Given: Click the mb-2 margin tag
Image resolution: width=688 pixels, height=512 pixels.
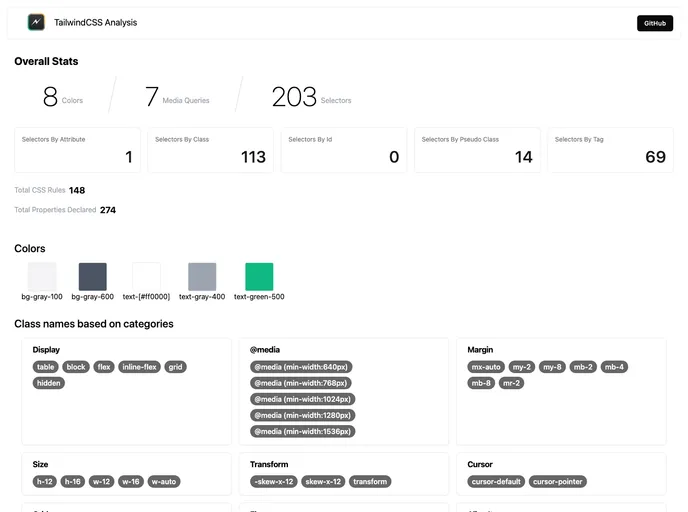Looking at the screenshot, I should 583,367.
